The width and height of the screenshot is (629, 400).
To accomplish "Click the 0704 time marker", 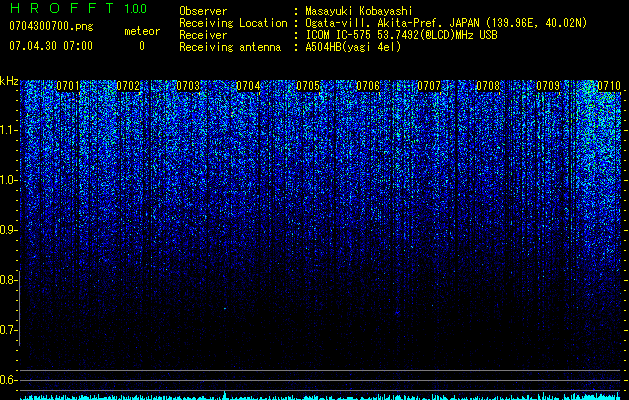I will click(248, 86).
